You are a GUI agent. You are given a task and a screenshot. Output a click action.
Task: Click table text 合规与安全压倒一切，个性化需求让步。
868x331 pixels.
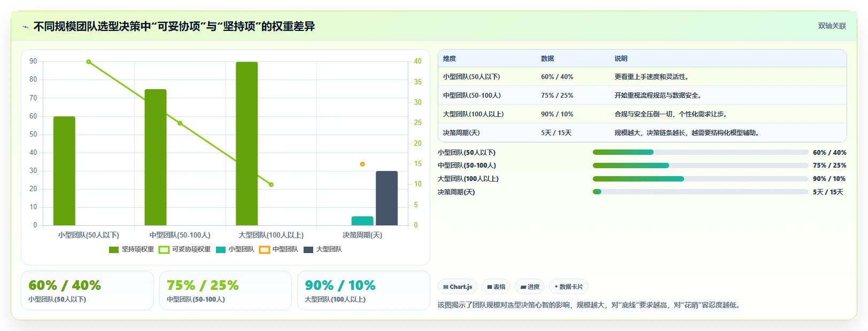pos(672,114)
